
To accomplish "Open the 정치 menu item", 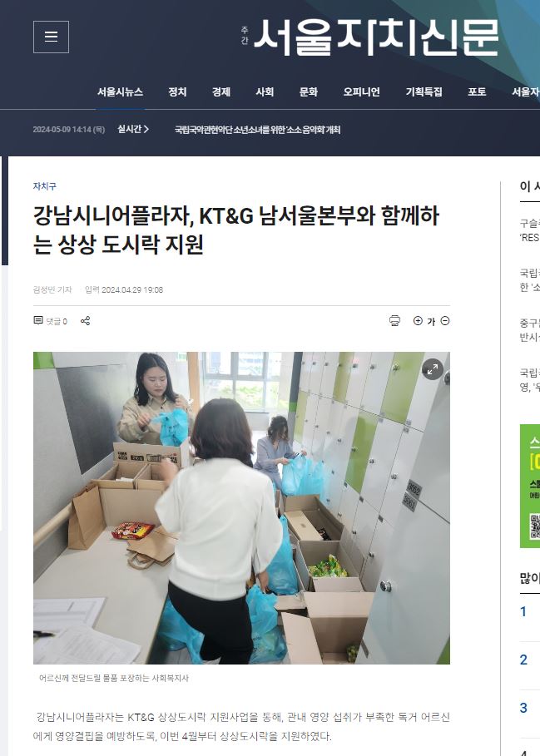I will (177, 91).
